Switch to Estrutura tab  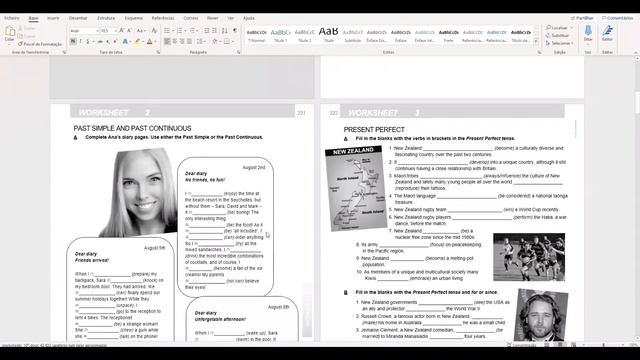106,18
